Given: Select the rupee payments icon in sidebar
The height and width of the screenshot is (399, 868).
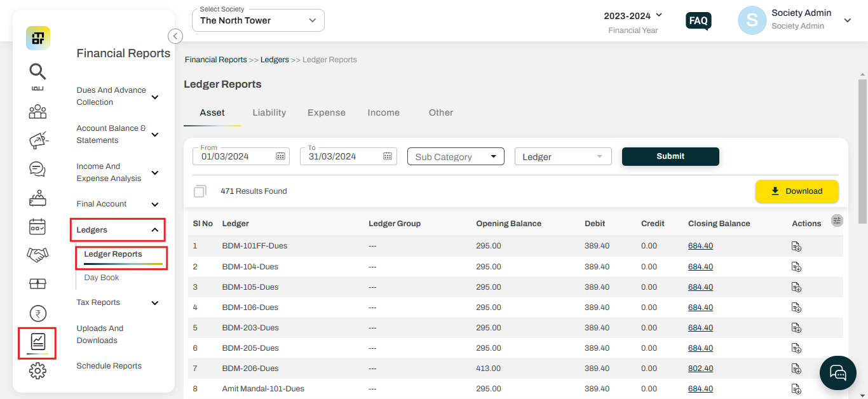Looking at the screenshot, I should coord(37,313).
